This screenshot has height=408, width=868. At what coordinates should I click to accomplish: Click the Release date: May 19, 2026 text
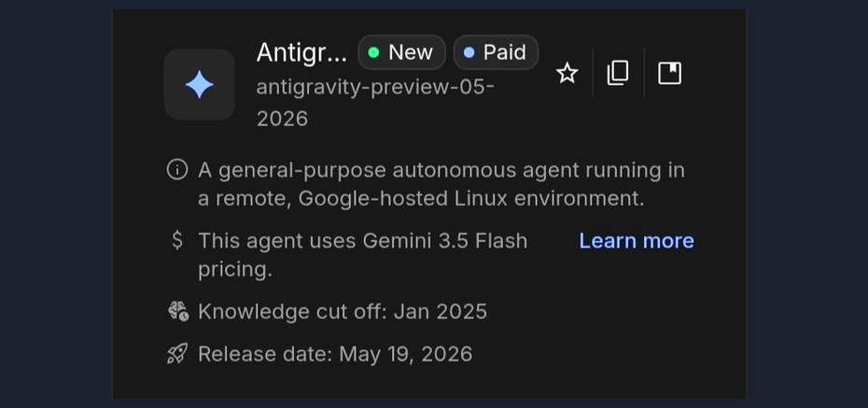coord(335,354)
